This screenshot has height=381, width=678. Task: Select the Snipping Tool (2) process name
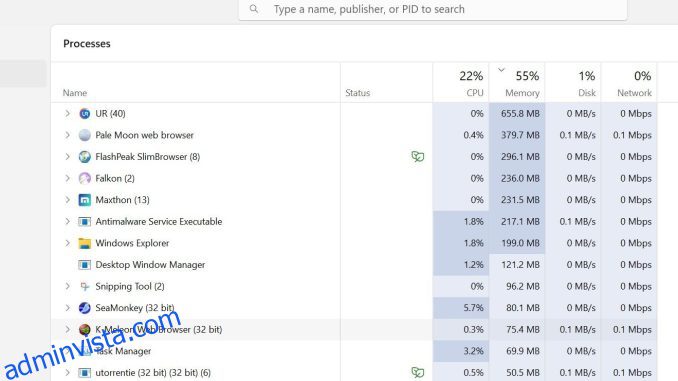click(x=130, y=286)
